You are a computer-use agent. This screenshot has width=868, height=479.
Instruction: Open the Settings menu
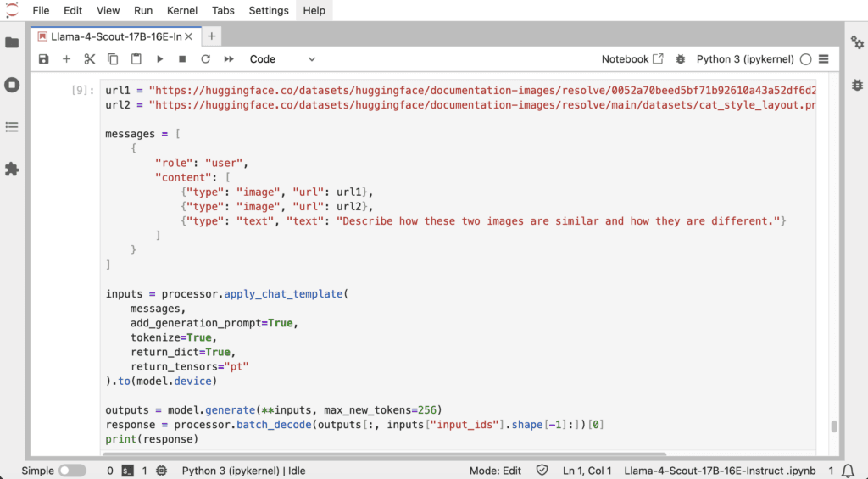pos(269,10)
